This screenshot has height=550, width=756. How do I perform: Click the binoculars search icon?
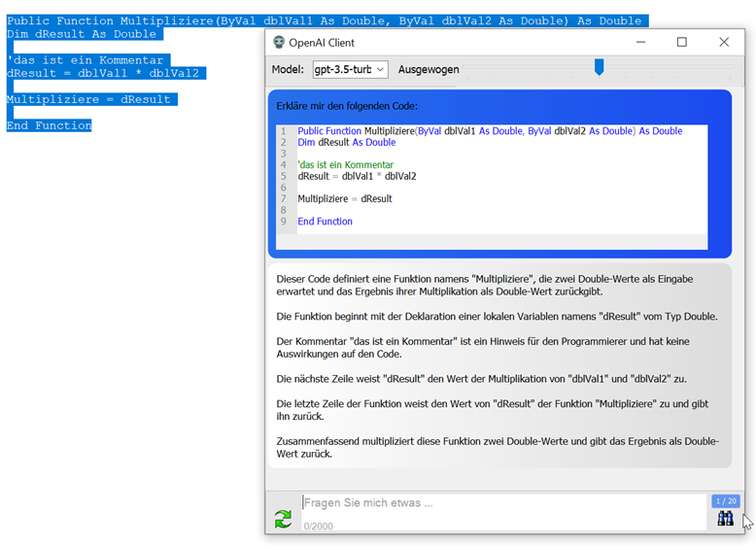(x=725, y=519)
